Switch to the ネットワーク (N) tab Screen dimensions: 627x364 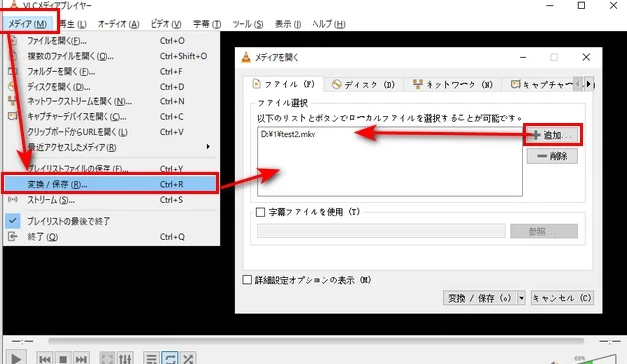(452, 85)
